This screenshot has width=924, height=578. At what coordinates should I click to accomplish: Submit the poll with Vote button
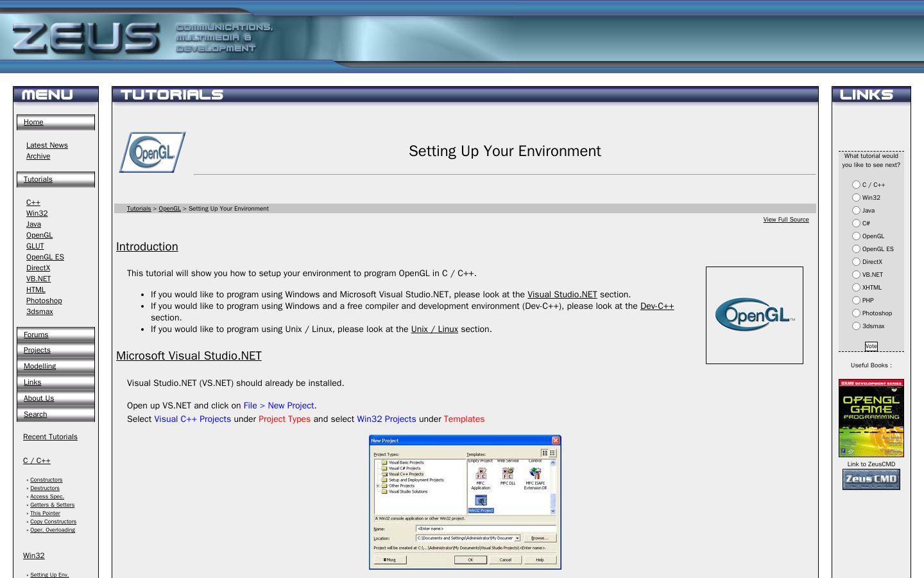tap(871, 346)
